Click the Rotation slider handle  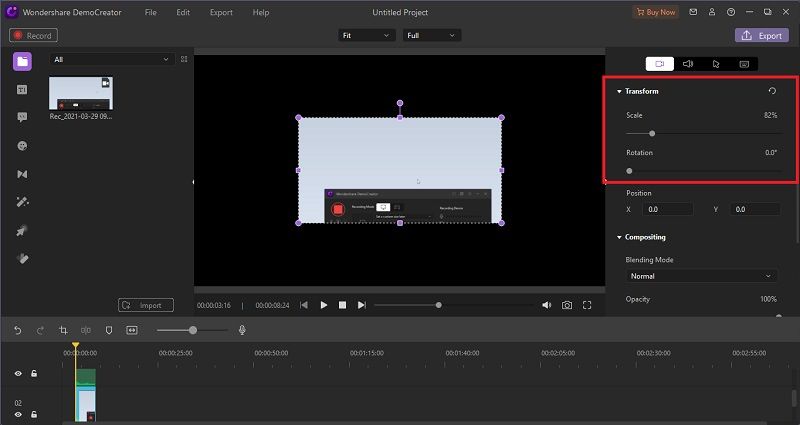coord(629,171)
